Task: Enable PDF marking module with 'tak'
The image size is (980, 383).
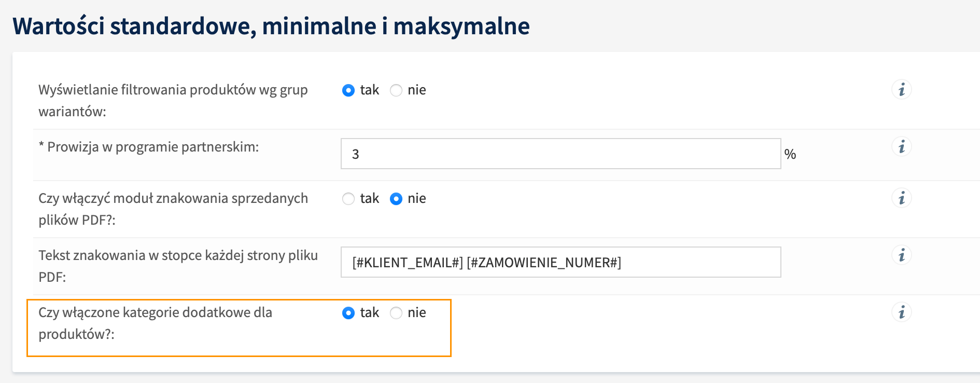Action: coord(348,199)
